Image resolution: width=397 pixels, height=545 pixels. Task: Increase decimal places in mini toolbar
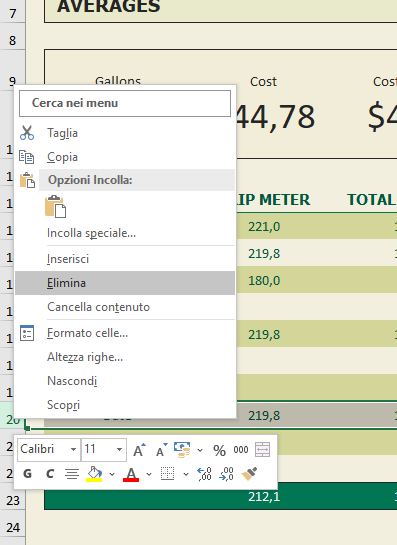(x=204, y=474)
